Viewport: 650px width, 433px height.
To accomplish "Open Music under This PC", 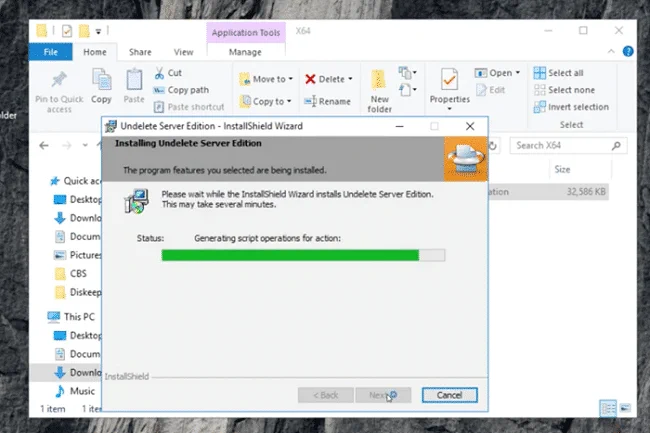I will point(75,391).
